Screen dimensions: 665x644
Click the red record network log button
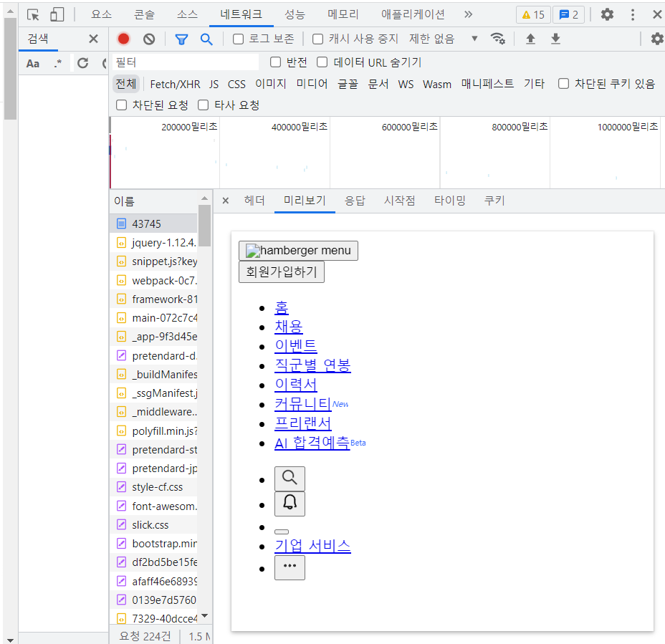click(x=123, y=39)
